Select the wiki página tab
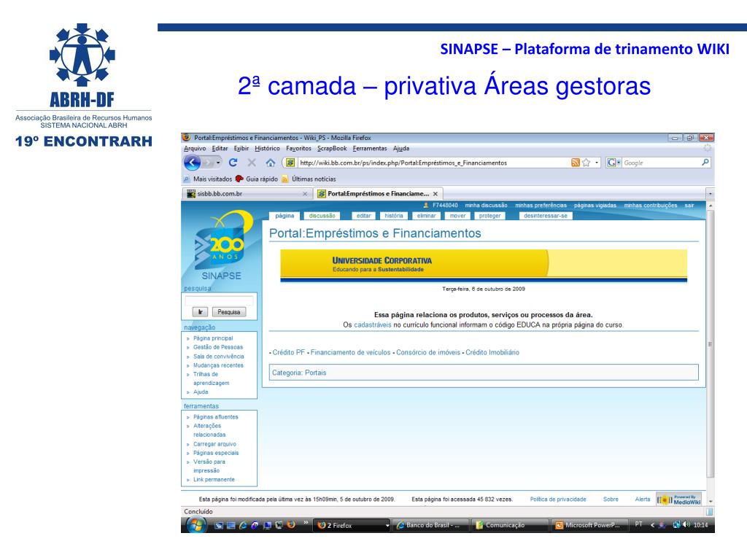Image resolution: width=747 pixels, height=560 pixels. tap(285, 216)
